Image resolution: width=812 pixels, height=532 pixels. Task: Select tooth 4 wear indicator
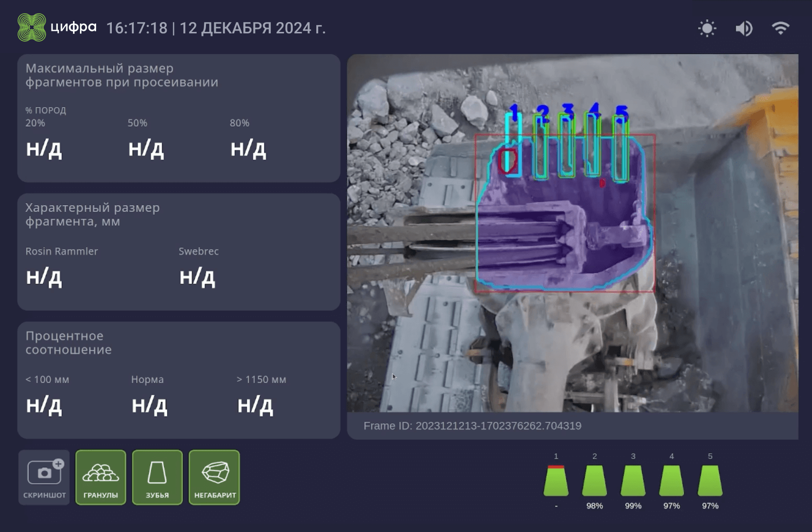pyautogui.click(x=671, y=480)
